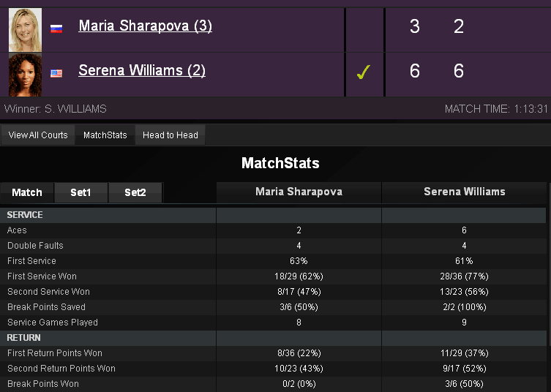Switch to Head to Head tab
The width and height of the screenshot is (551, 392).
tap(170, 135)
